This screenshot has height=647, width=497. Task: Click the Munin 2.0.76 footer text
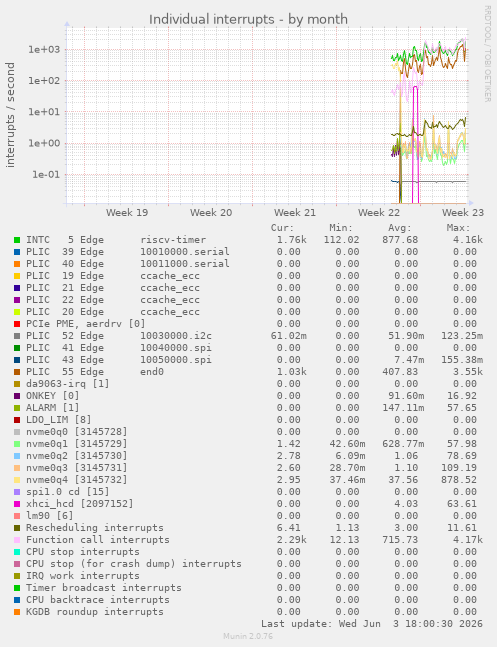pos(248,636)
